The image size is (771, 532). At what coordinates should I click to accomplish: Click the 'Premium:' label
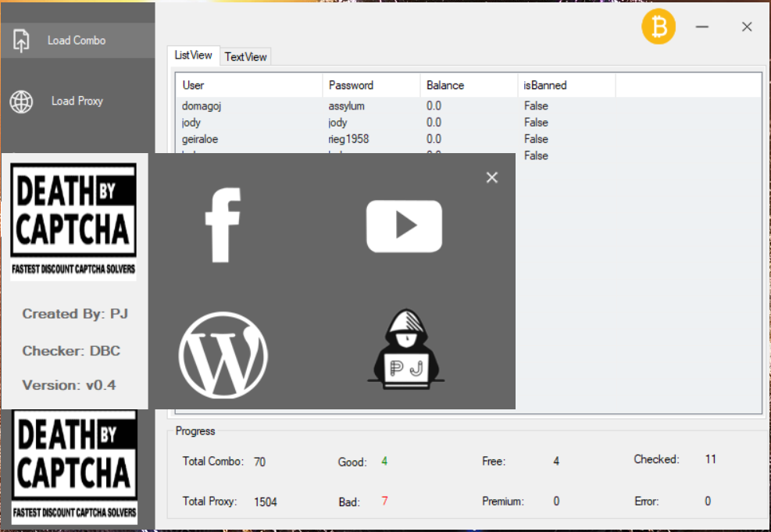point(503,502)
